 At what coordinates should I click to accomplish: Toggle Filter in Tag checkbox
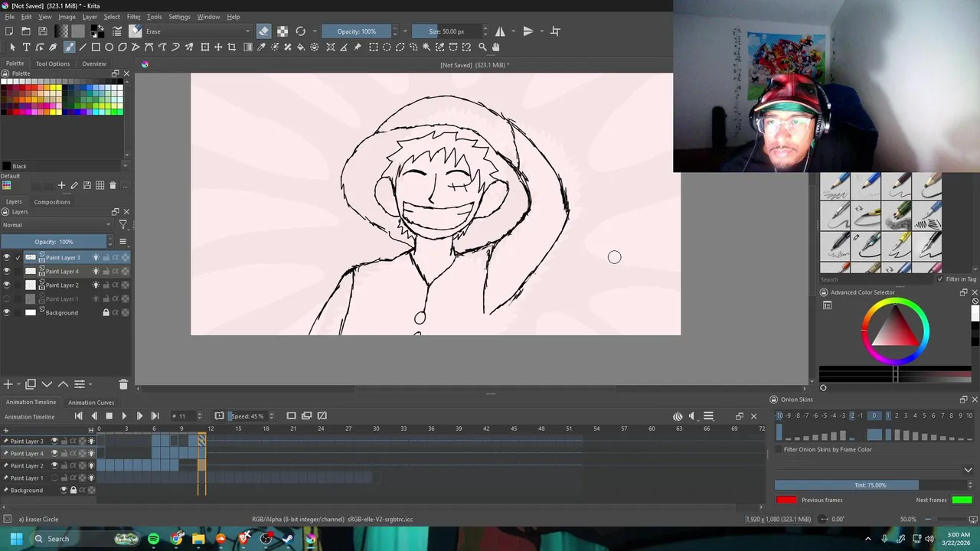pos(940,279)
